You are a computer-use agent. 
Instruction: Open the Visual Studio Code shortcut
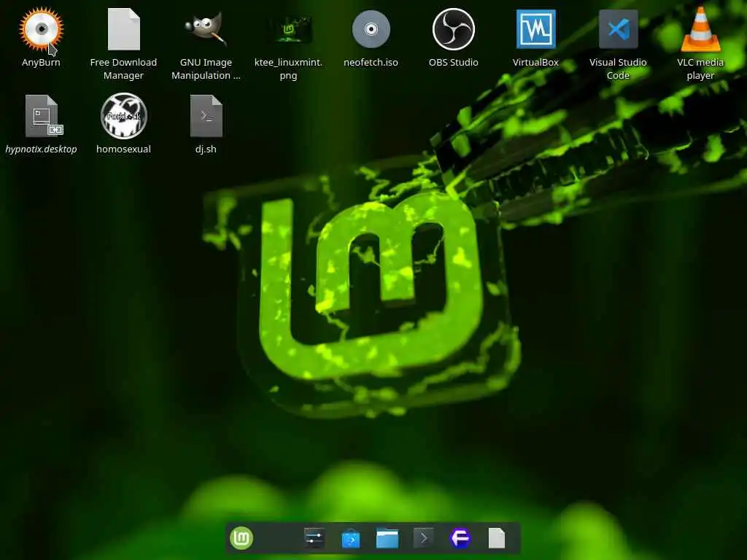point(618,29)
